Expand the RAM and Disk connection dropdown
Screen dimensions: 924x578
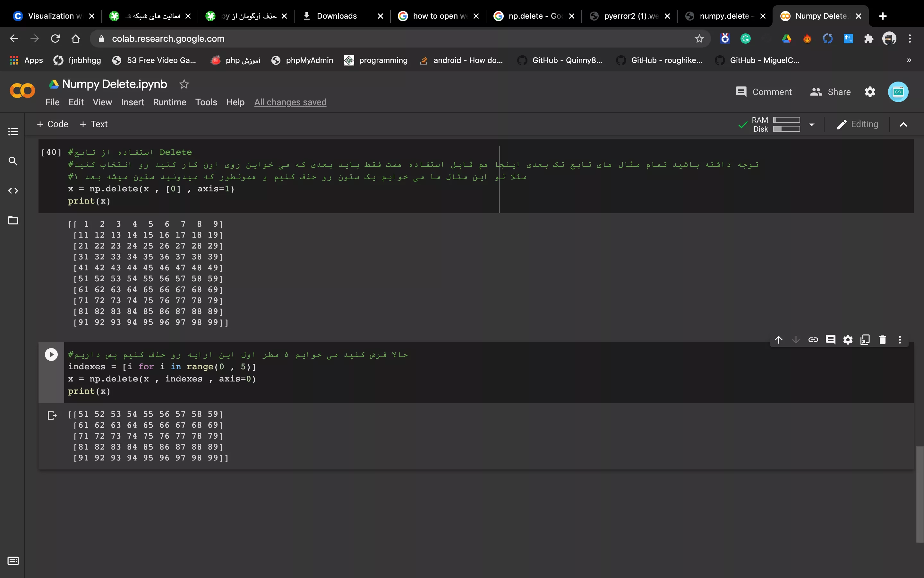click(x=812, y=125)
